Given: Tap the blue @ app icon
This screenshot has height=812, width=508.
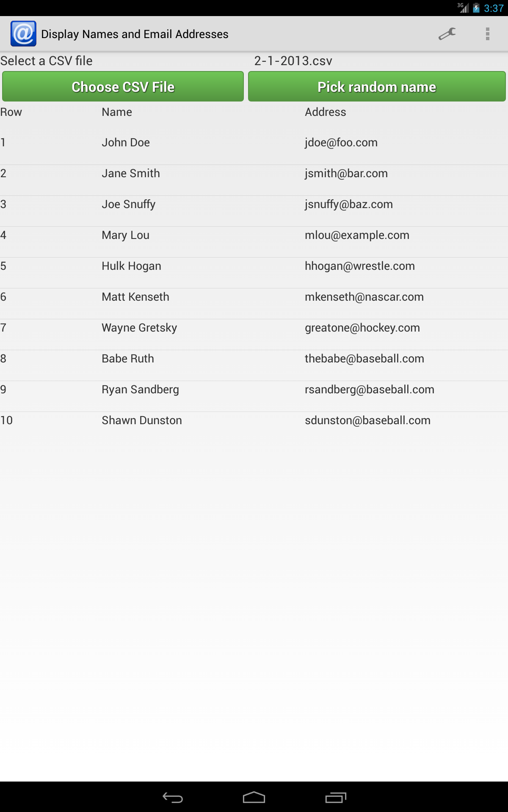Looking at the screenshot, I should tap(23, 34).
